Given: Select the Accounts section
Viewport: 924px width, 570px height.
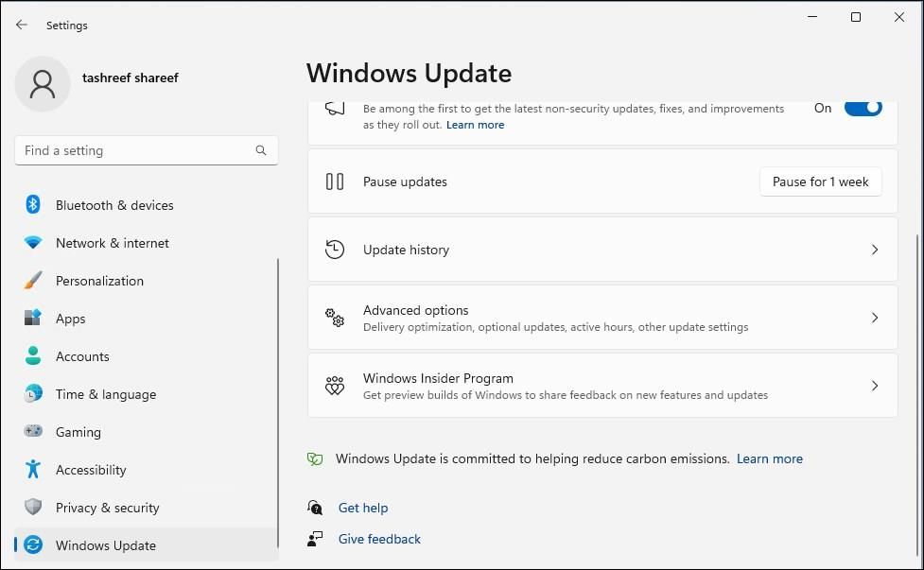Looking at the screenshot, I should (82, 356).
